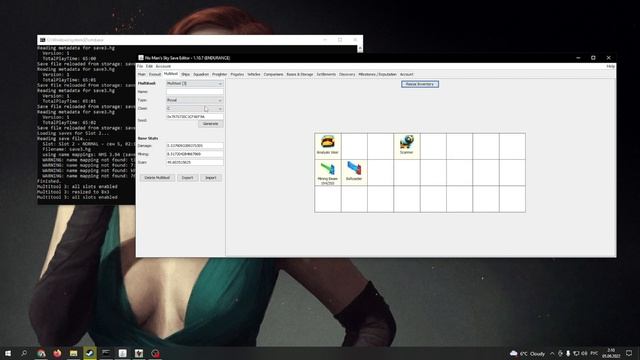
Task: Open the Type dropdown showing Royal
Action: (x=194, y=100)
